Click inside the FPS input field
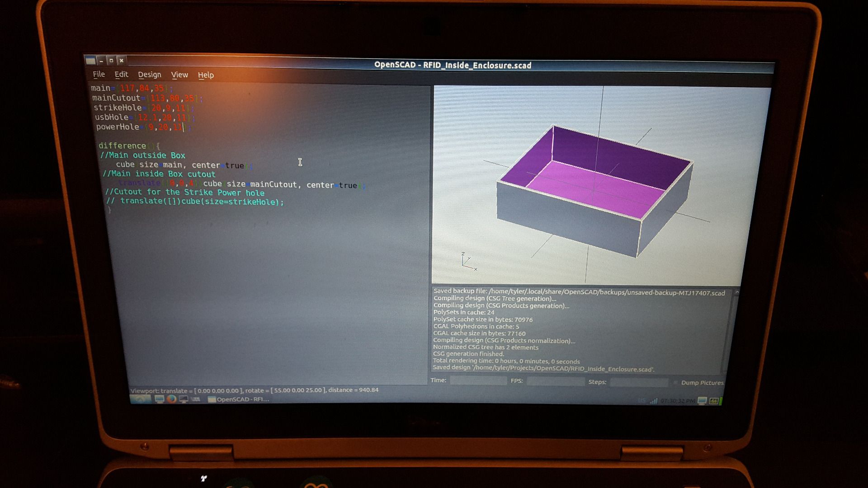Image resolution: width=868 pixels, height=488 pixels. pos(555,381)
